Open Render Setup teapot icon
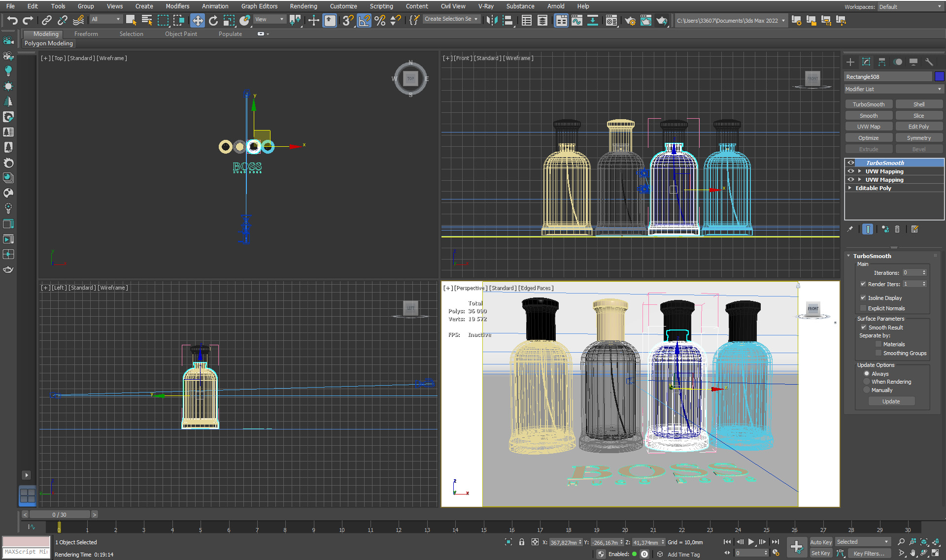The height and width of the screenshot is (560, 946). click(x=630, y=20)
